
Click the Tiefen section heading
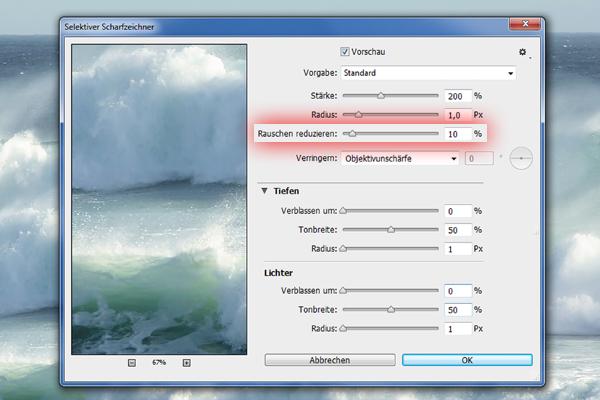click(286, 191)
